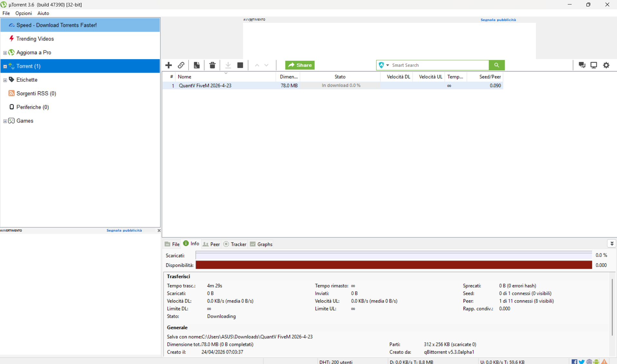Click the In download 0.0 % progress cell
Image resolution: width=617 pixels, height=364 pixels.
(x=341, y=86)
